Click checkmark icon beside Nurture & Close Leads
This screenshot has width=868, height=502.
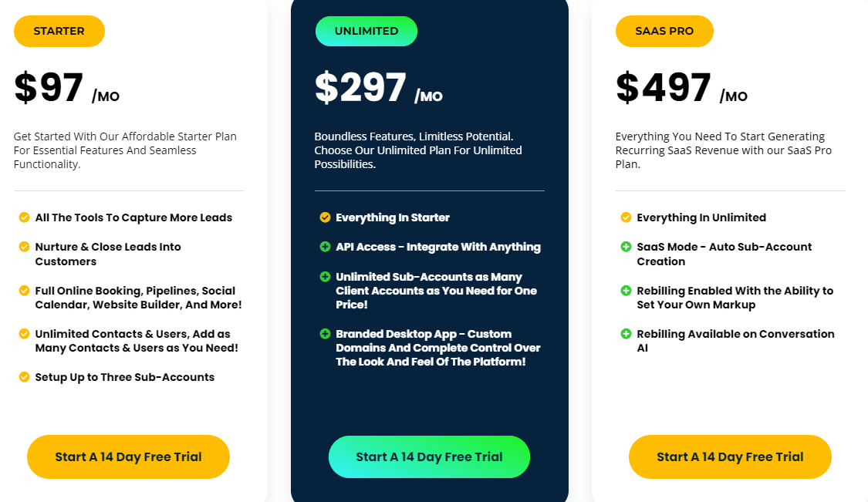(x=25, y=246)
